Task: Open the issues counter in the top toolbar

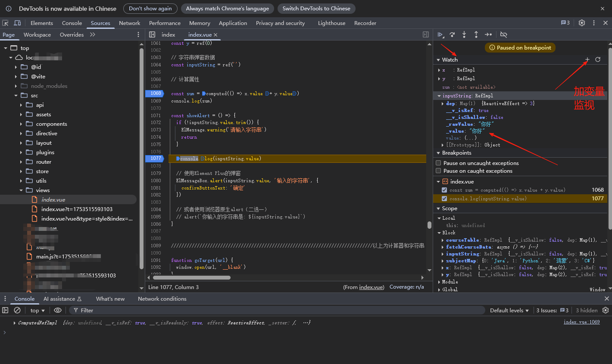Action: 565,23
